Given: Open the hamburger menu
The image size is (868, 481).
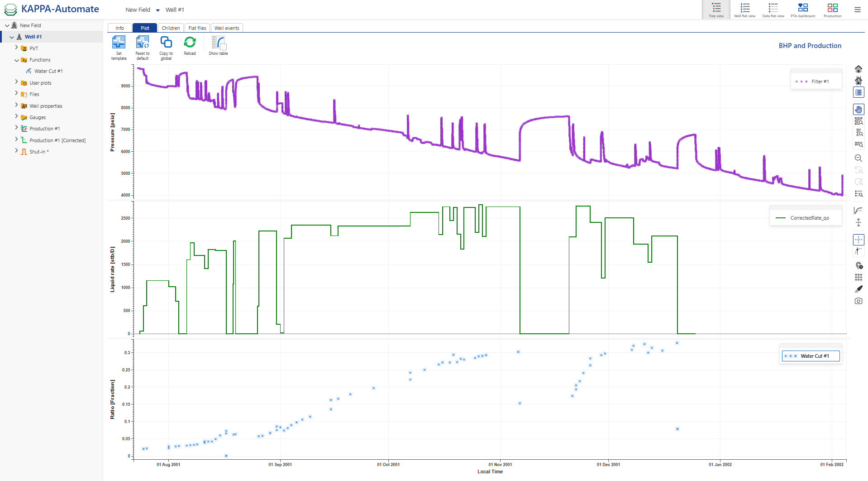Looking at the screenshot, I should 857,10.
